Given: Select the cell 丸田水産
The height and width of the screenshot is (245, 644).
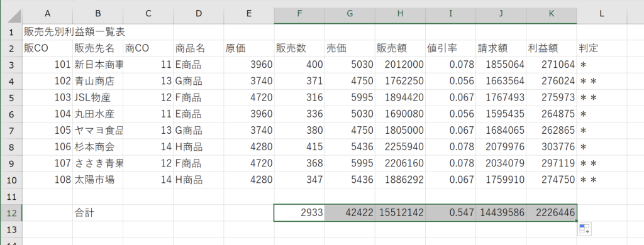Looking at the screenshot, I should [97, 114].
